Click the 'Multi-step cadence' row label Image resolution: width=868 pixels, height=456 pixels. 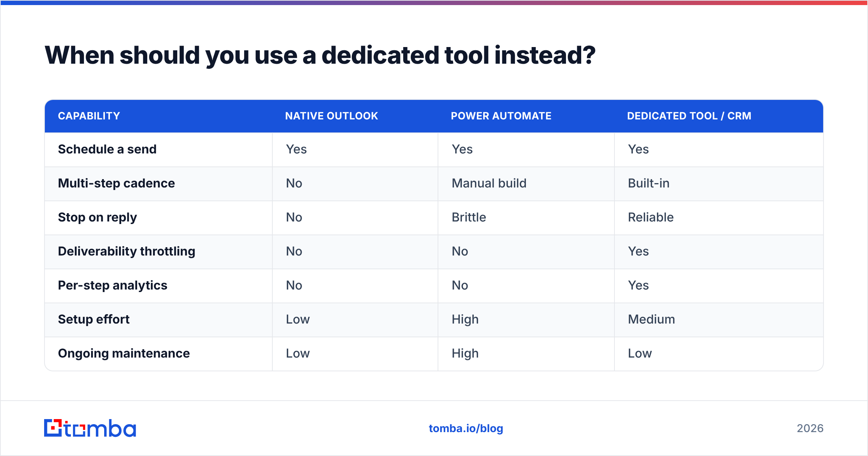116,183
